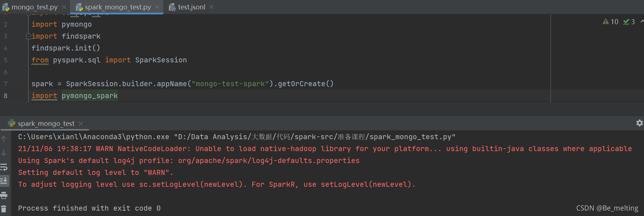Viewport: 644px width, 216px height.
Task: Close the spark_mongo_test Run tab
Action: (x=81, y=123)
